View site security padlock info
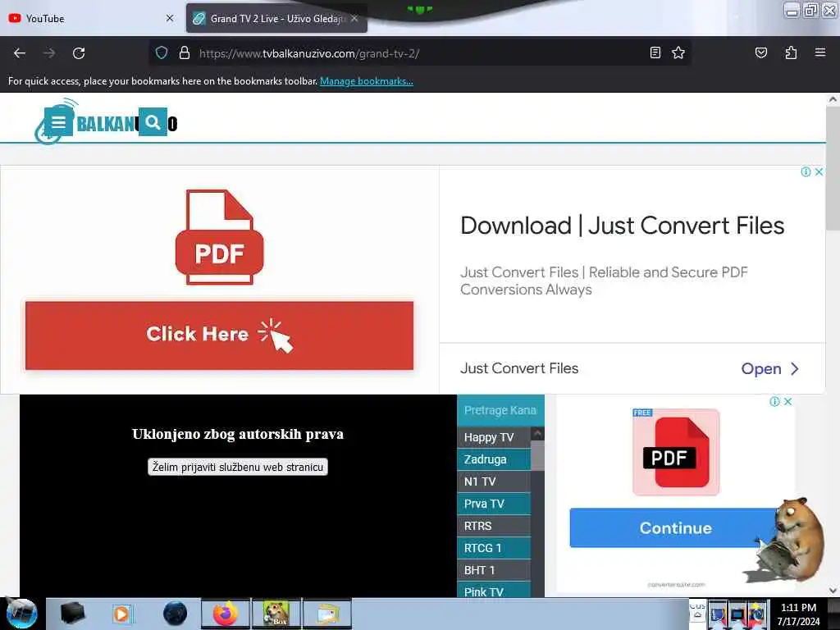The image size is (840, 630). (x=185, y=52)
